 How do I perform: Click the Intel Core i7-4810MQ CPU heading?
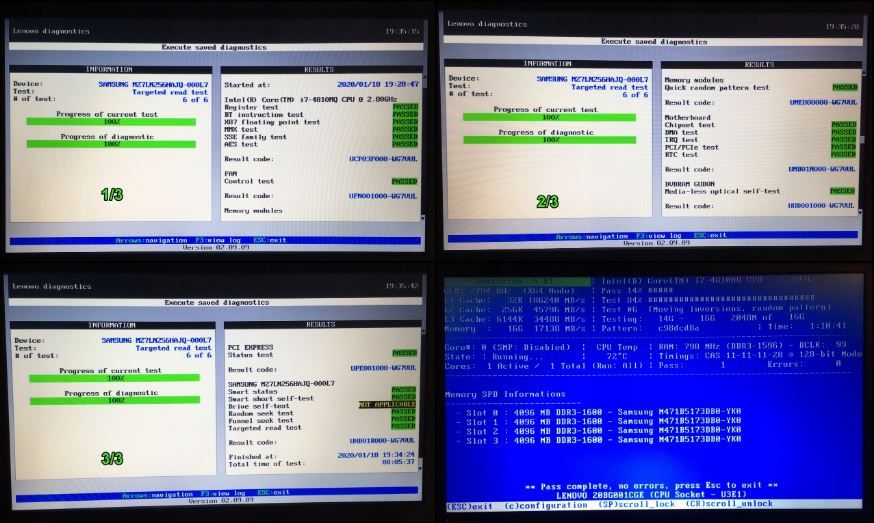[x=310, y=99]
